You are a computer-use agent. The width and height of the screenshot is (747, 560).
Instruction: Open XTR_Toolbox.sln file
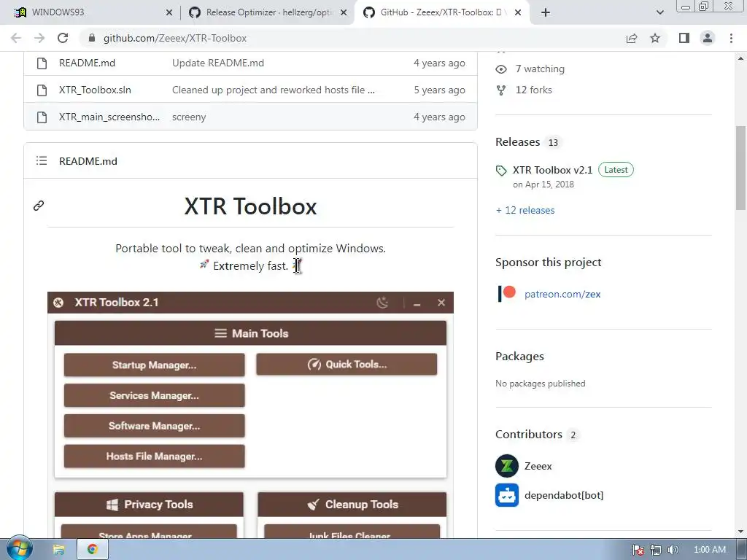click(95, 90)
